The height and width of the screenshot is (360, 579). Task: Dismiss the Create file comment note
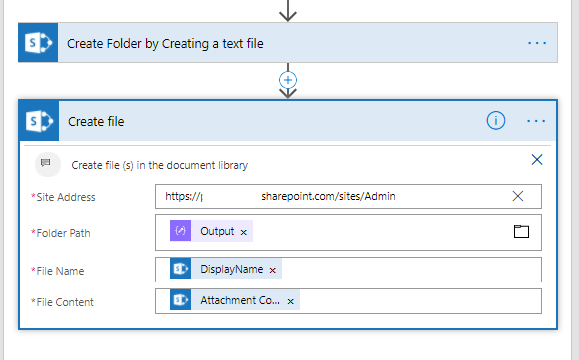537,160
